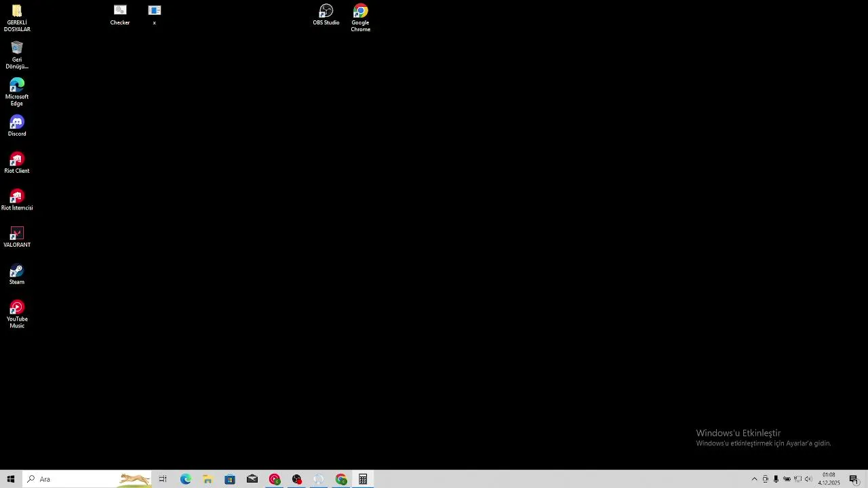Image resolution: width=868 pixels, height=488 pixels.
Task: Select the desktop icon named x
Action: (155, 15)
